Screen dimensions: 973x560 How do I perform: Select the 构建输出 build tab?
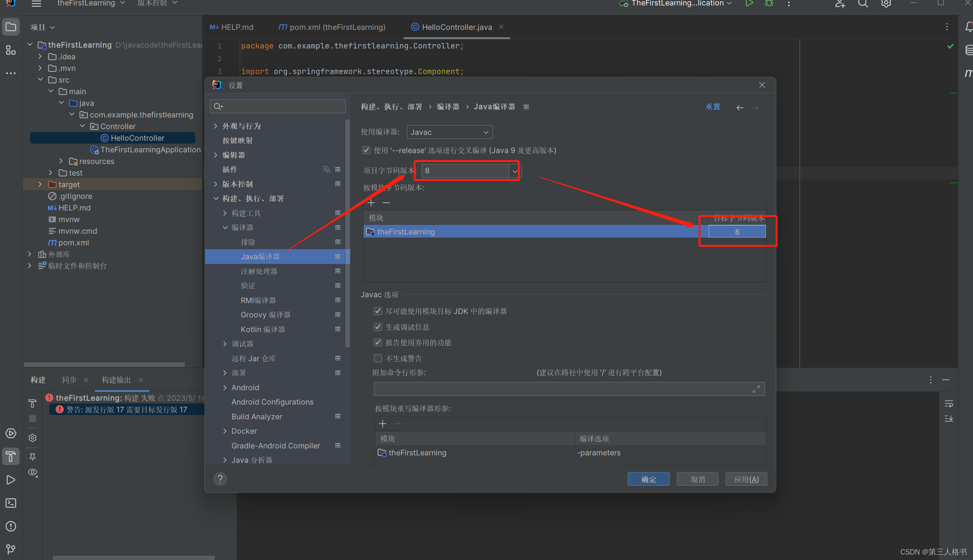116,380
